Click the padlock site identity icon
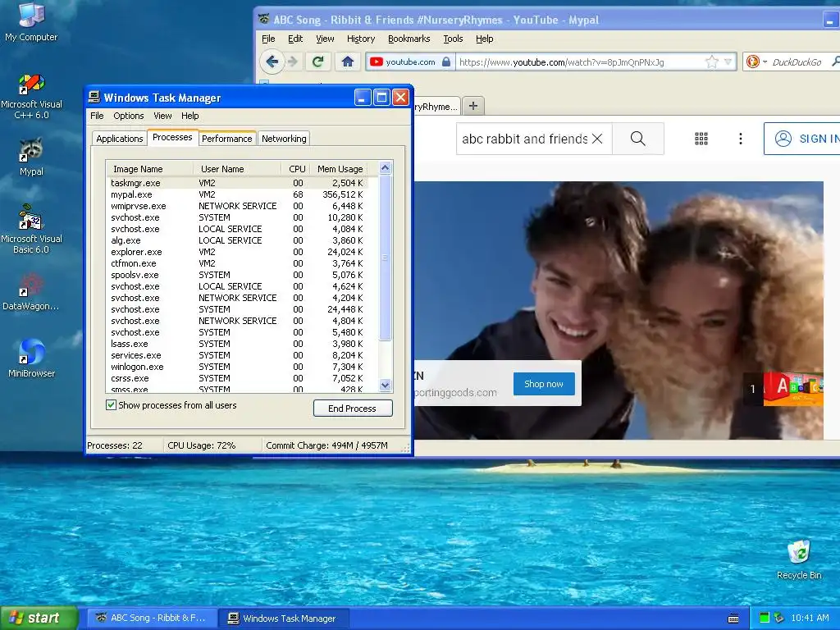Viewport: 840px width, 630px height. 446,62
